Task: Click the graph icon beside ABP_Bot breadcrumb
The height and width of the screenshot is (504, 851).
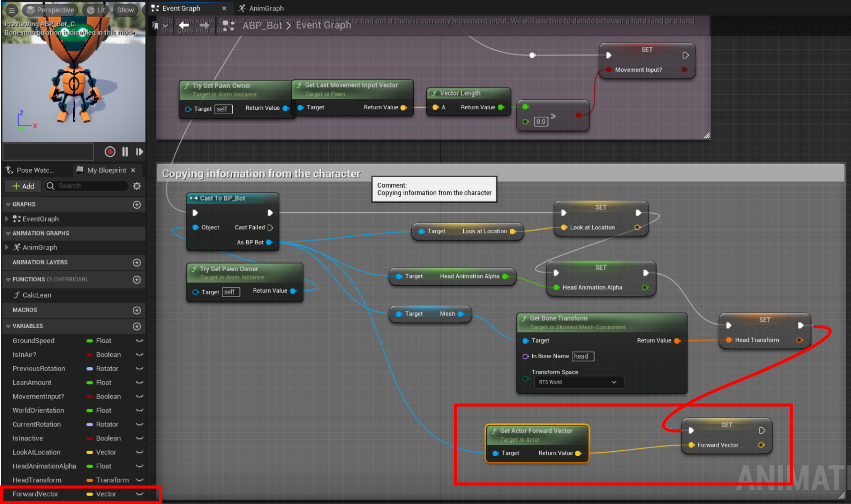Action: pos(229,26)
